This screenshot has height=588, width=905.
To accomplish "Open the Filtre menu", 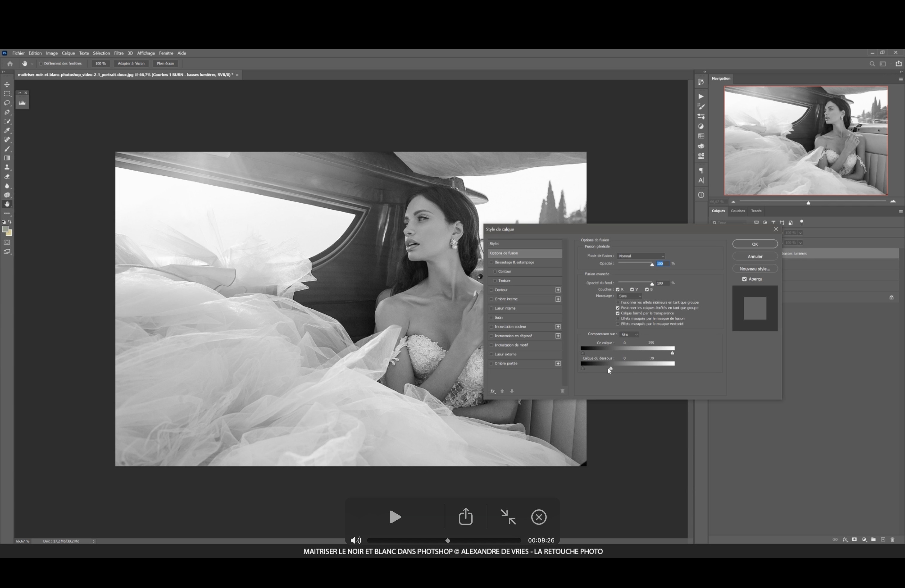I will (119, 53).
